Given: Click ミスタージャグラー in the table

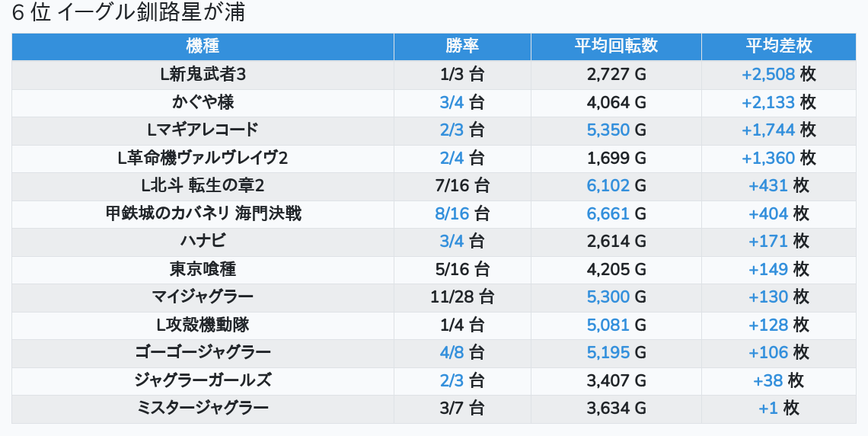Looking at the screenshot, I should (x=203, y=409).
